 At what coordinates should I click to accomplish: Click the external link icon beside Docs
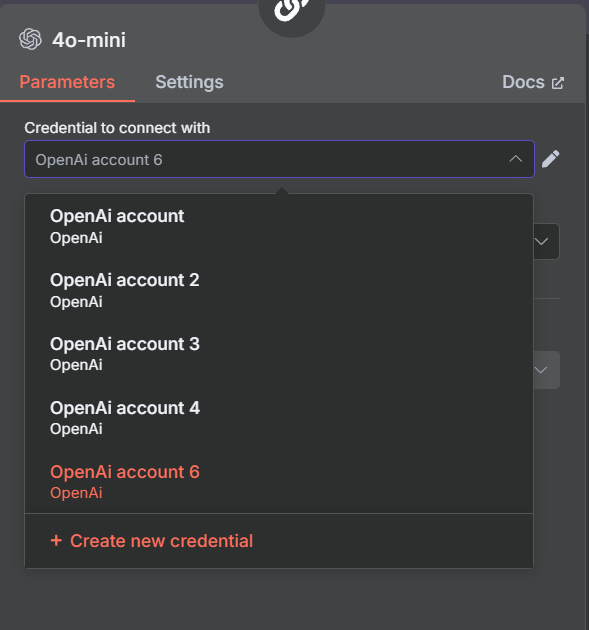[x=558, y=83]
